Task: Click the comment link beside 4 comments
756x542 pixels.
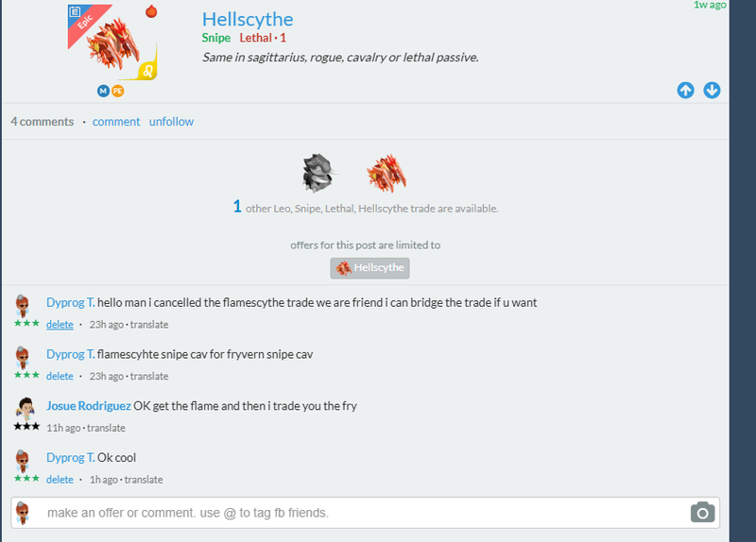Action: [x=116, y=121]
